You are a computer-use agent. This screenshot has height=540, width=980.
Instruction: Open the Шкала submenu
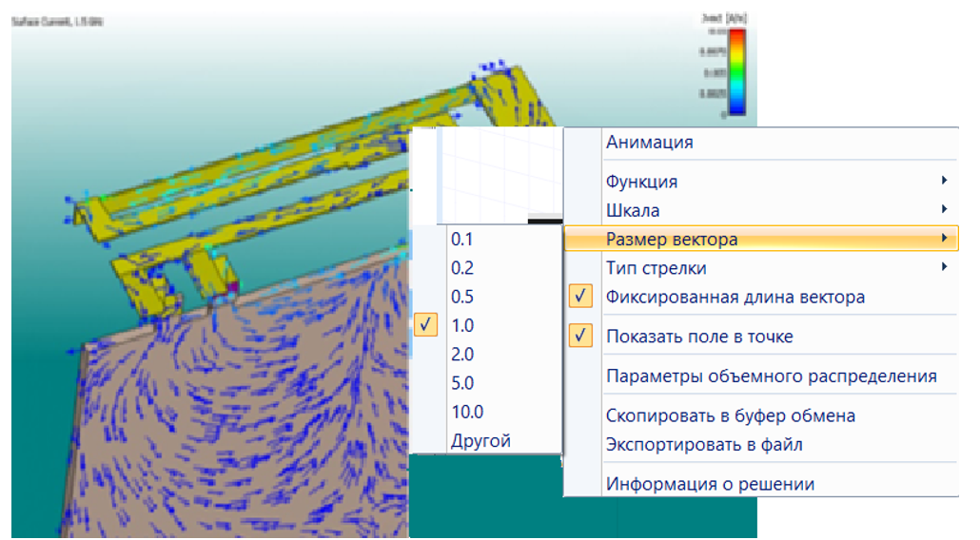(633, 210)
